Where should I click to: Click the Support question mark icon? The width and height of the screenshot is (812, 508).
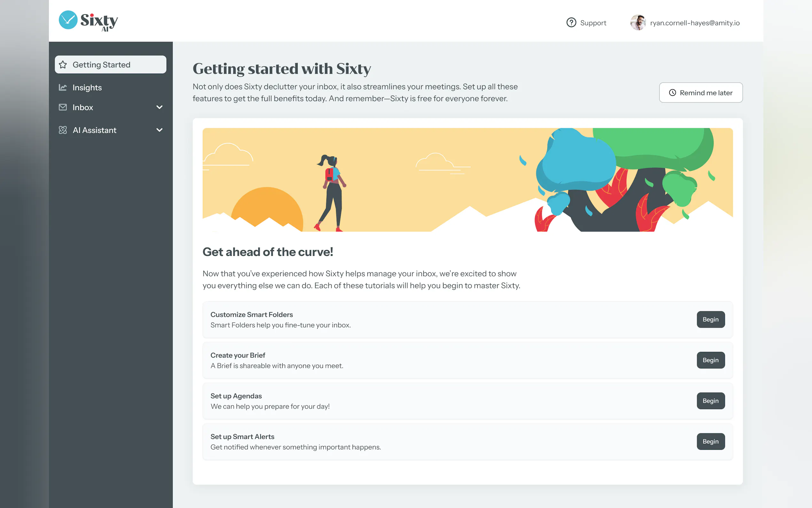click(x=571, y=22)
